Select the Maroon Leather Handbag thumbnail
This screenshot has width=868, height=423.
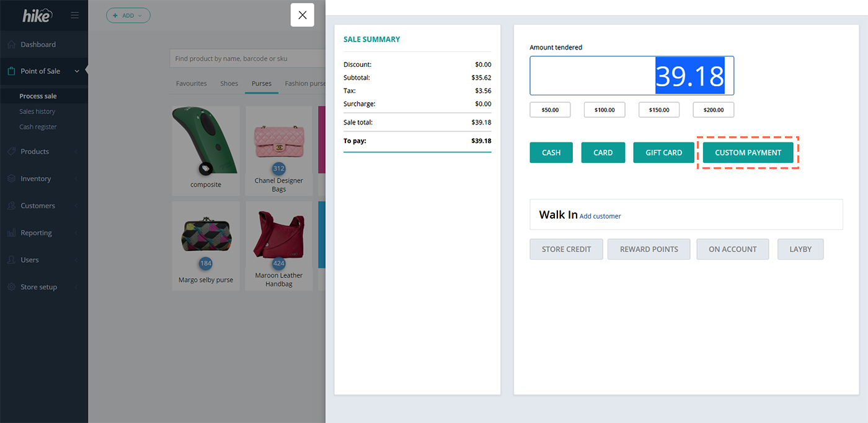(x=278, y=235)
